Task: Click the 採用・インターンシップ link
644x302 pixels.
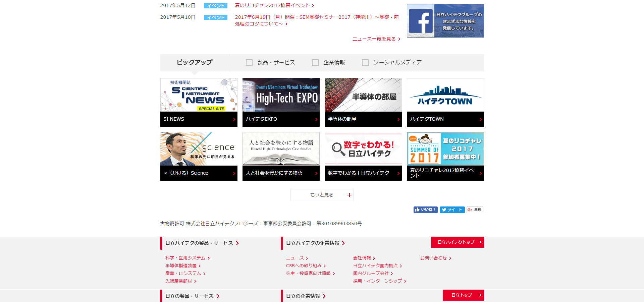Action: coord(377,281)
